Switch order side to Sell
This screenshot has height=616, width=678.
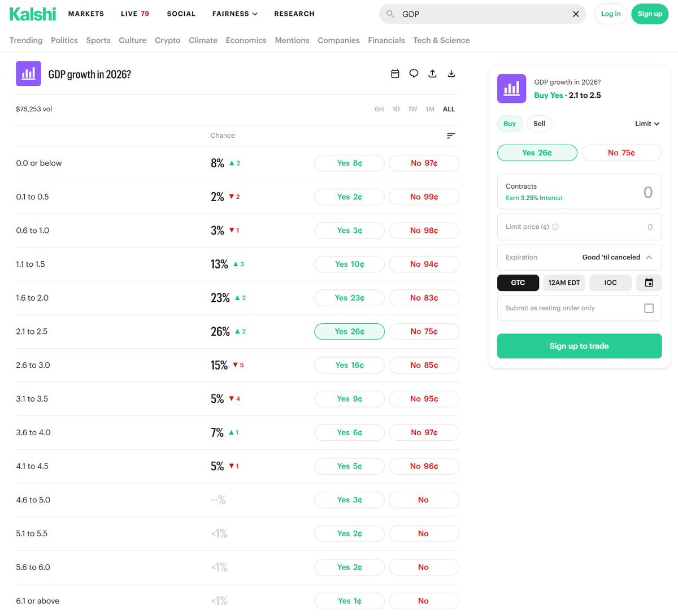coord(539,124)
